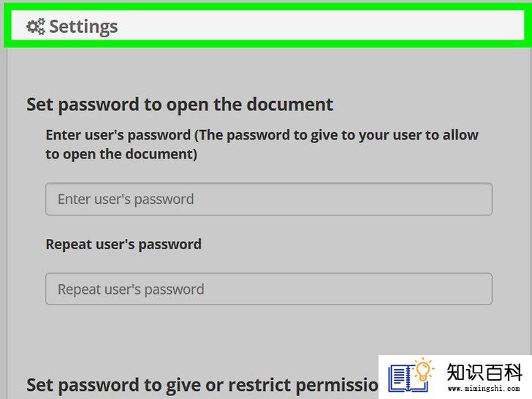Click the small gear in the Settings icon

(41, 24)
